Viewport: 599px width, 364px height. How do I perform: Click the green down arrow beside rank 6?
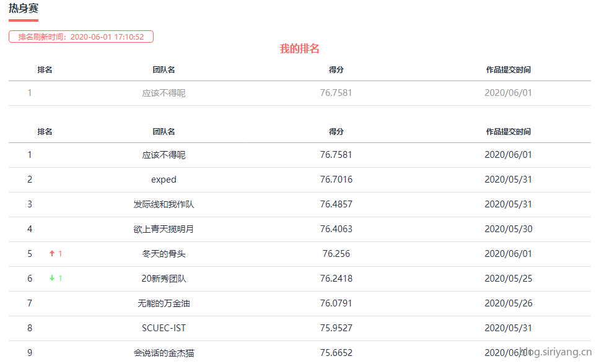point(52,279)
